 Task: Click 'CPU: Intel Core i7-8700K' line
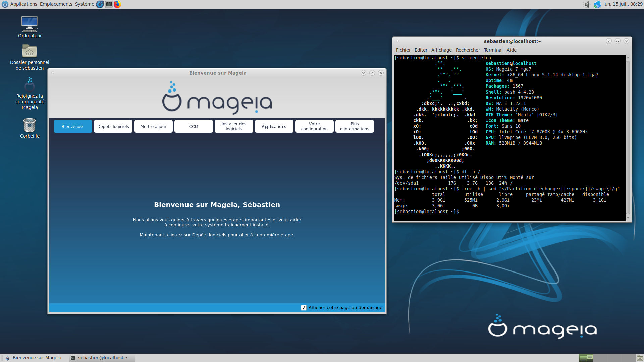[x=536, y=132]
